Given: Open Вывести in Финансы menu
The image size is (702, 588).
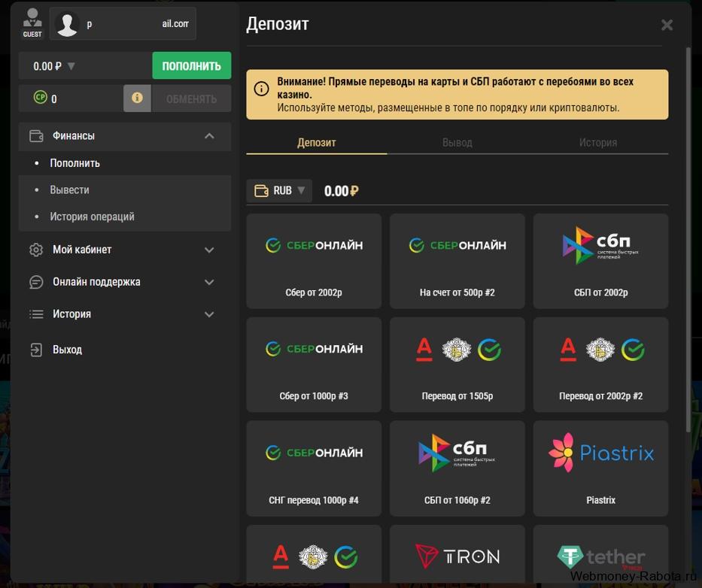Looking at the screenshot, I should (69, 189).
